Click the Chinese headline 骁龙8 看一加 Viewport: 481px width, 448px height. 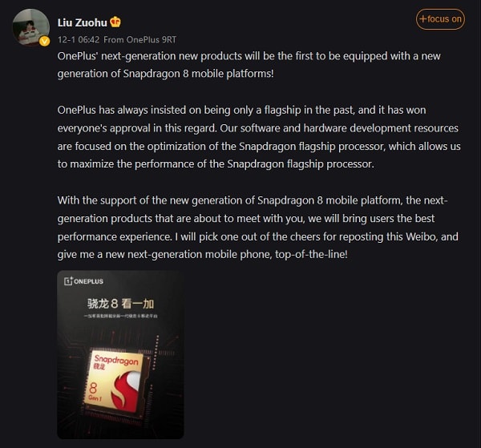tap(120, 304)
